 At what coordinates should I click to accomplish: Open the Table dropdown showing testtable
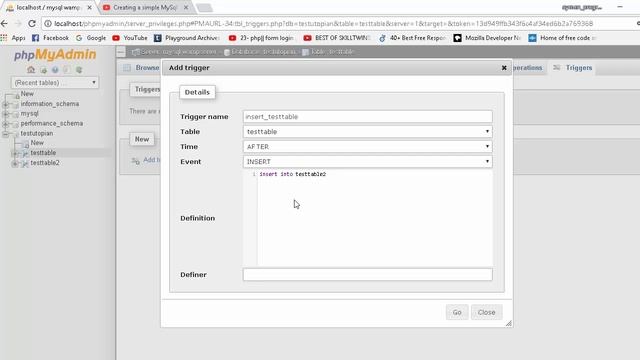(x=367, y=131)
